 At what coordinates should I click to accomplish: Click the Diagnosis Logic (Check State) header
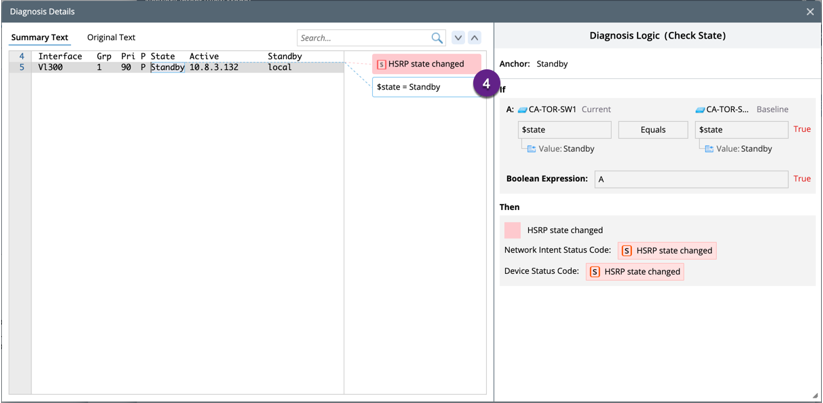658,36
